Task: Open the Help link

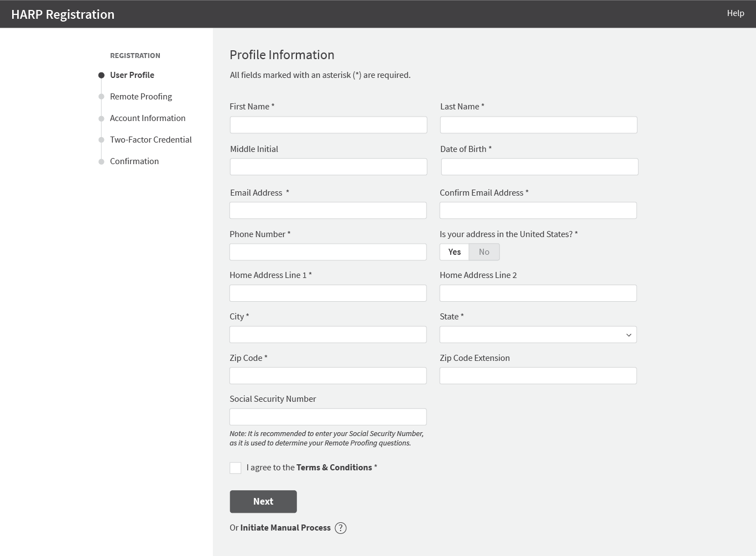Action: tap(736, 13)
